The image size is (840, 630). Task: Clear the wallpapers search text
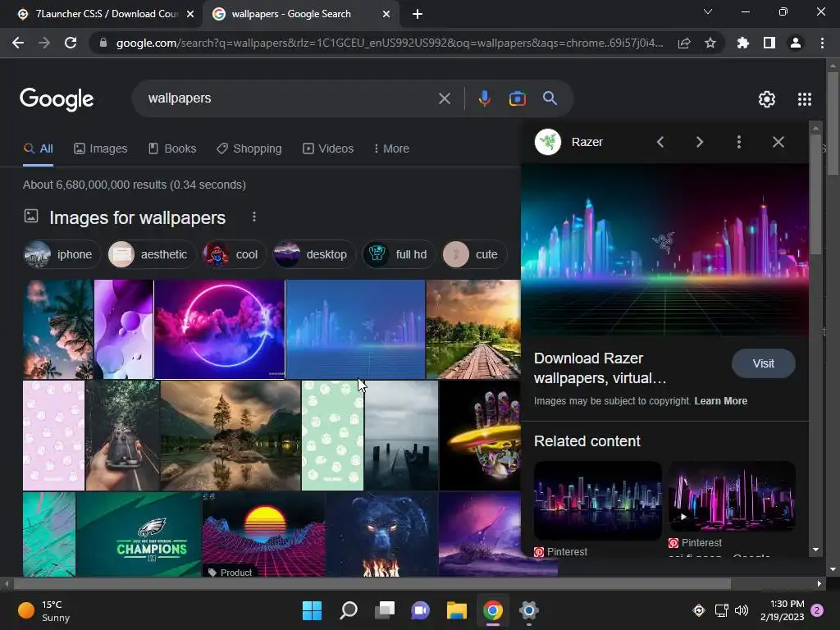click(x=444, y=98)
